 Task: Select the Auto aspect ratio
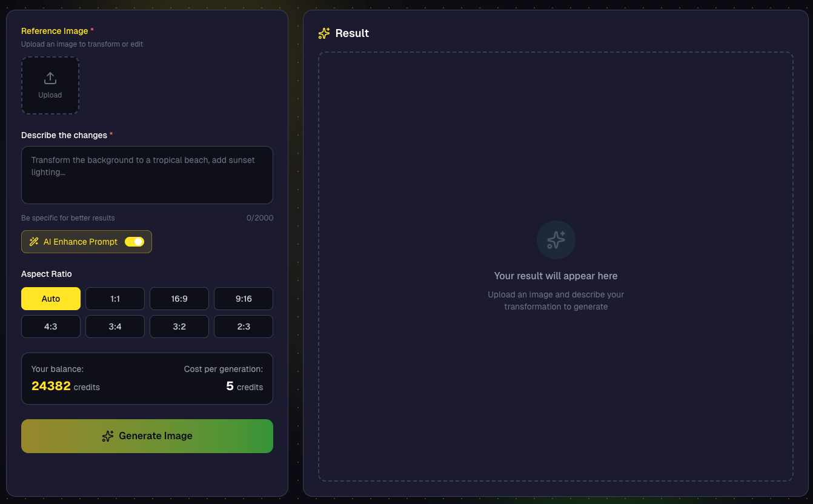(x=50, y=298)
